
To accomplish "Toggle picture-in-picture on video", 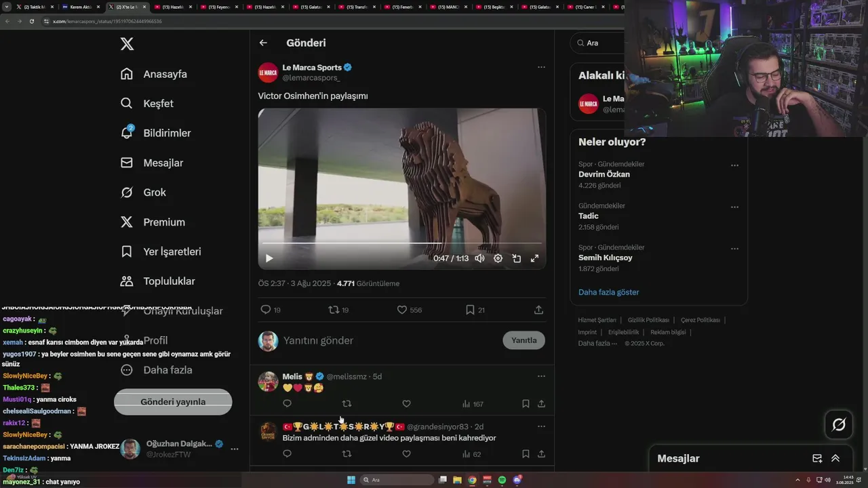I will [516, 258].
